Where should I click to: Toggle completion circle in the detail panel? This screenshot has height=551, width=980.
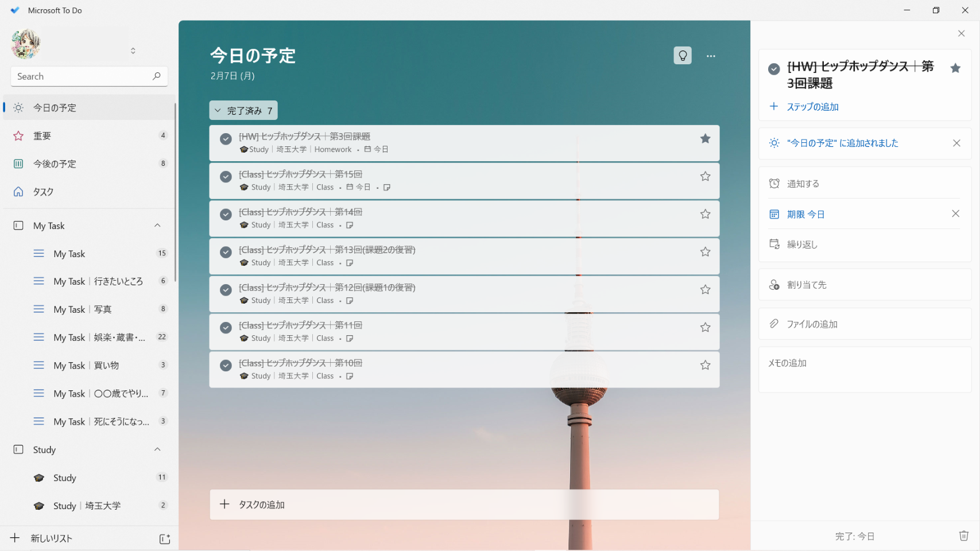[x=774, y=69]
